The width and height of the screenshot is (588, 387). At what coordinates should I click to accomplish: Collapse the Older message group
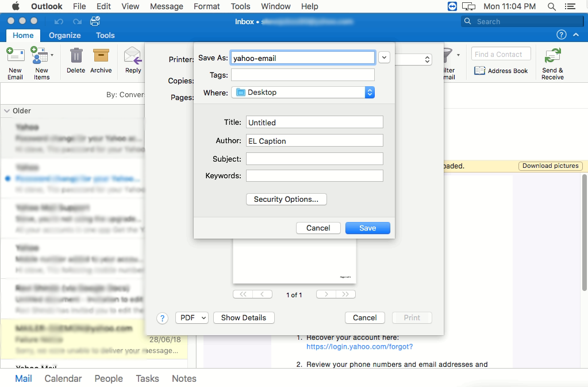pyautogui.click(x=7, y=111)
